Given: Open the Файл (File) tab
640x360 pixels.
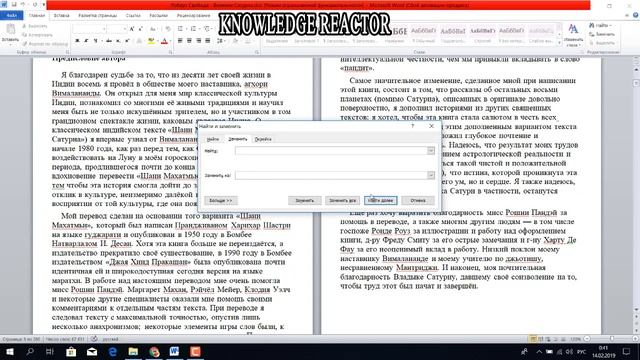Looking at the screenshot, I should [11, 15].
